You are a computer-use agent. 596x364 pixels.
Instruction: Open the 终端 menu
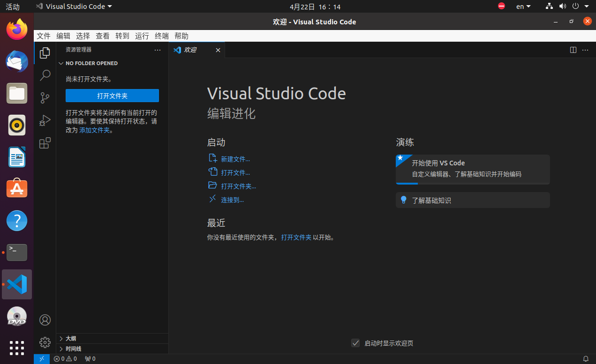pos(162,36)
